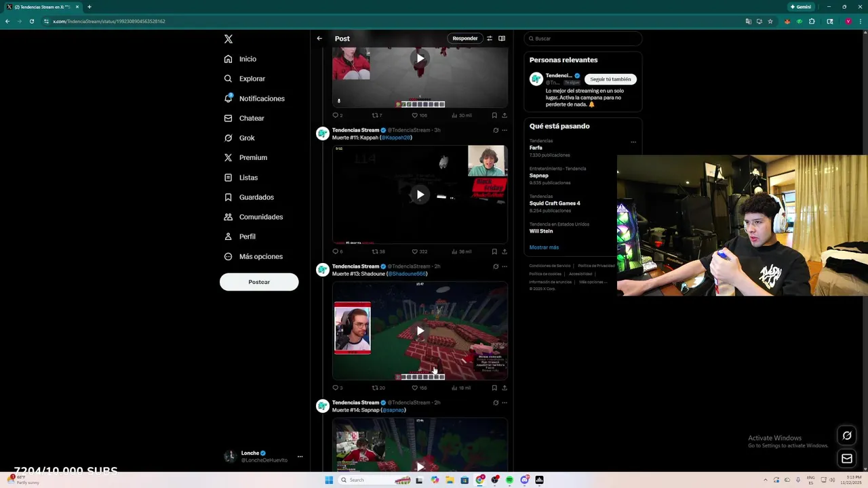Open Perfil from the sidebar
Screen dimensions: 868x488
239,237
